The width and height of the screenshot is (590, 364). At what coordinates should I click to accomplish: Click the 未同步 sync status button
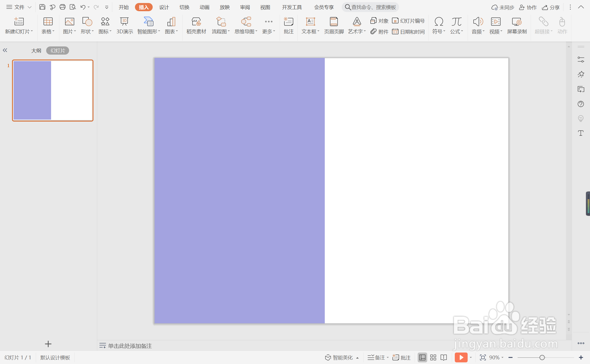click(503, 7)
